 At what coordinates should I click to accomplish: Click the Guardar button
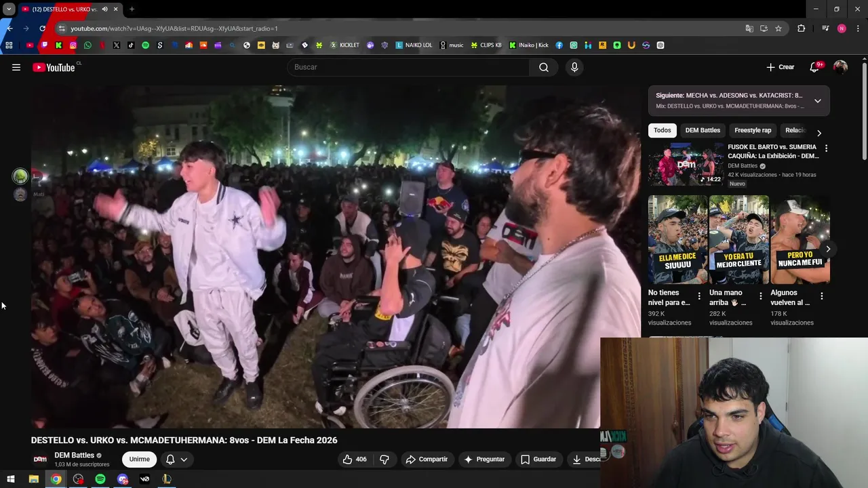click(538, 459)
